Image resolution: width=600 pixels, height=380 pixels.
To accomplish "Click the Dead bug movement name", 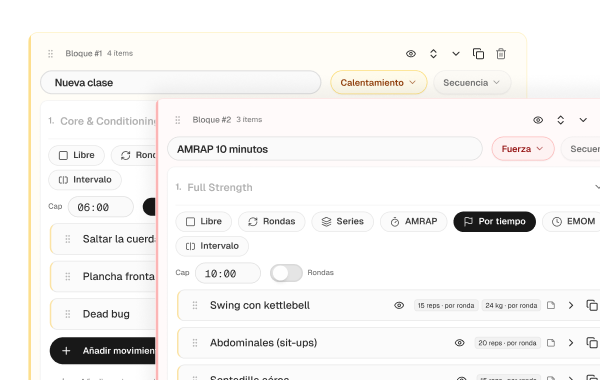I will pyautogui.click(x=106, y=314).
